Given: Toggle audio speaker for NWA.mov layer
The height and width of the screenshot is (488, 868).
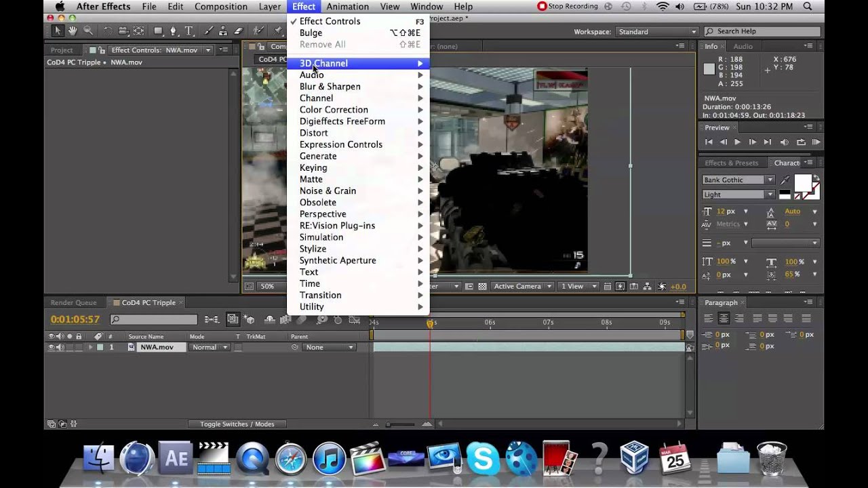Looking at the screenshot, I should pos(60,347).
